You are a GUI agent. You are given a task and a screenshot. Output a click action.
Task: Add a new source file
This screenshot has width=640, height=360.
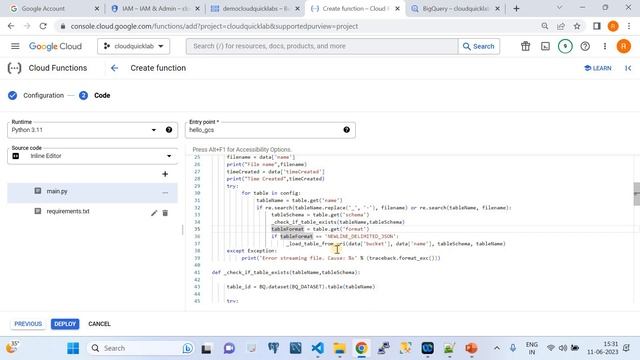(165, 174)
